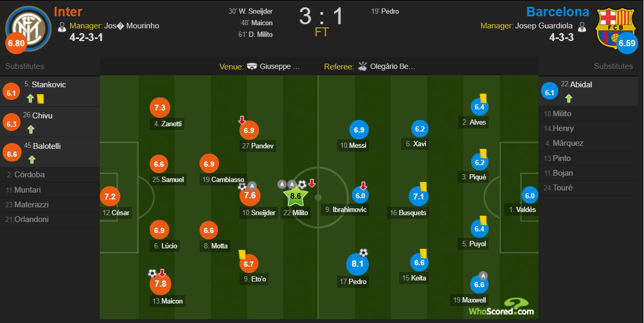Viewport: 644px width, 323px height.
Task: Select Milito's green star rating 8.6
Action: click(296, 196)
